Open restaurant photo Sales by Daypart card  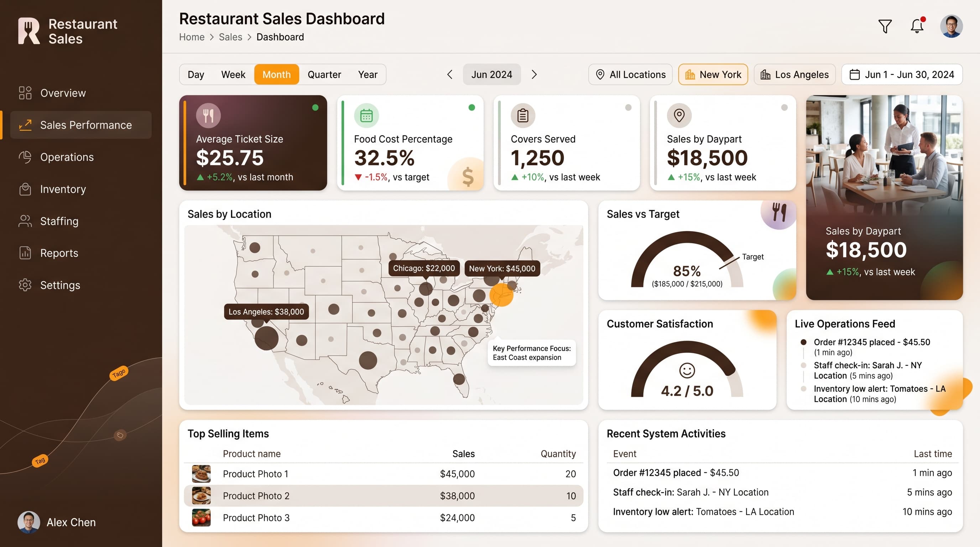[x=884, y=197]
